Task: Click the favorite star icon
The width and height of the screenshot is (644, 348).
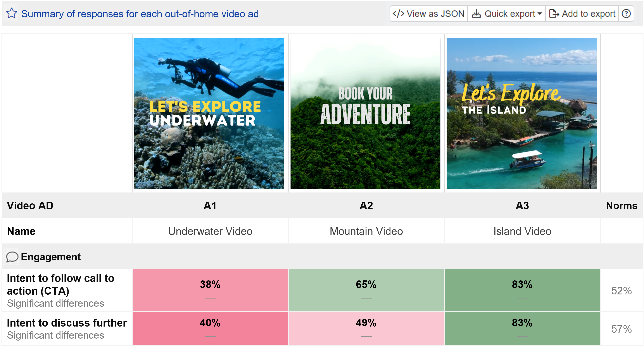Action: pyautogui.click(x=12, y=14)
